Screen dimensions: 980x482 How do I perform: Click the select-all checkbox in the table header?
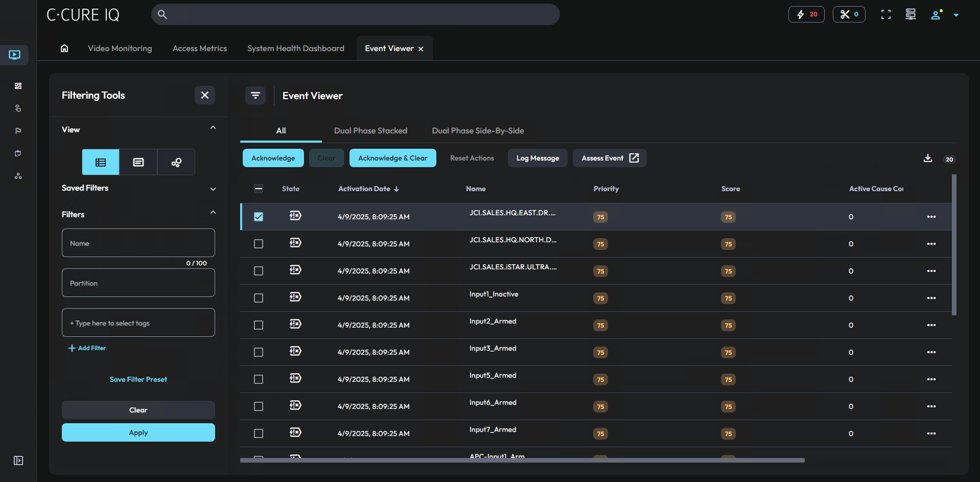pos(258,189)
